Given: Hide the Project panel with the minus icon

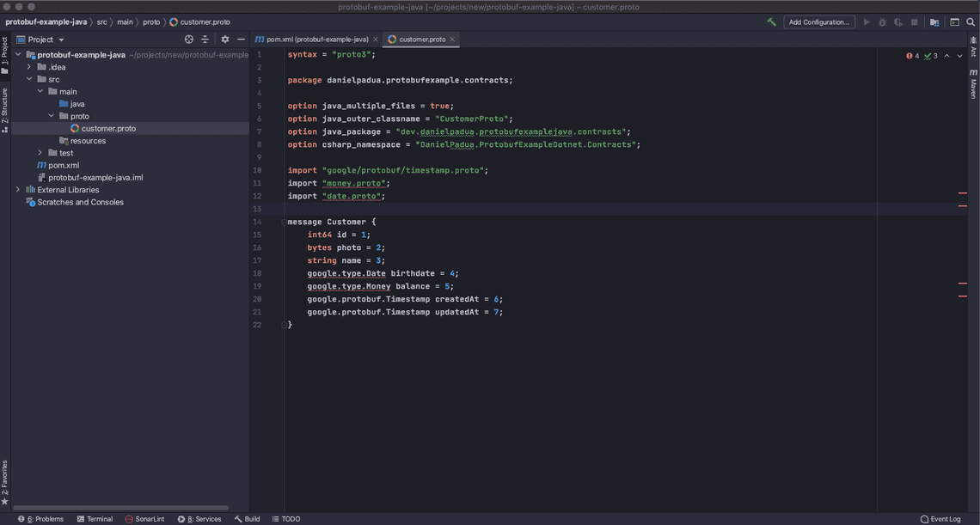Looking at the screenshot, I should 241,39.
